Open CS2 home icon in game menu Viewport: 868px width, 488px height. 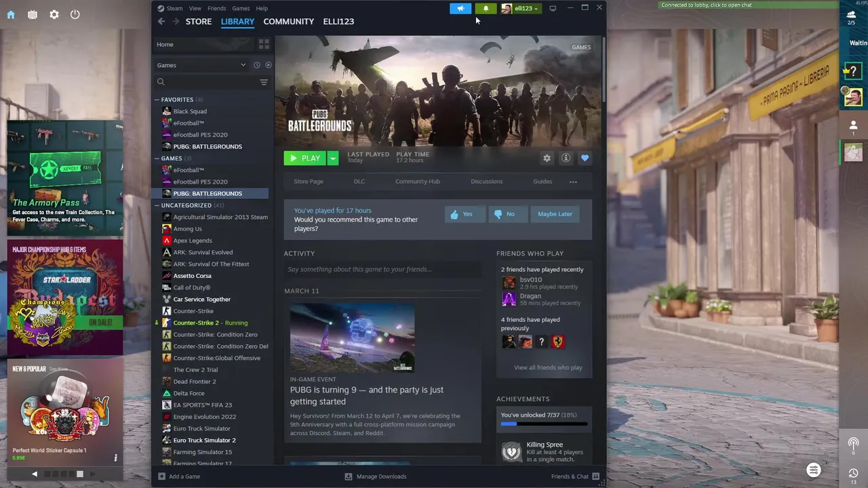[11, 14]
